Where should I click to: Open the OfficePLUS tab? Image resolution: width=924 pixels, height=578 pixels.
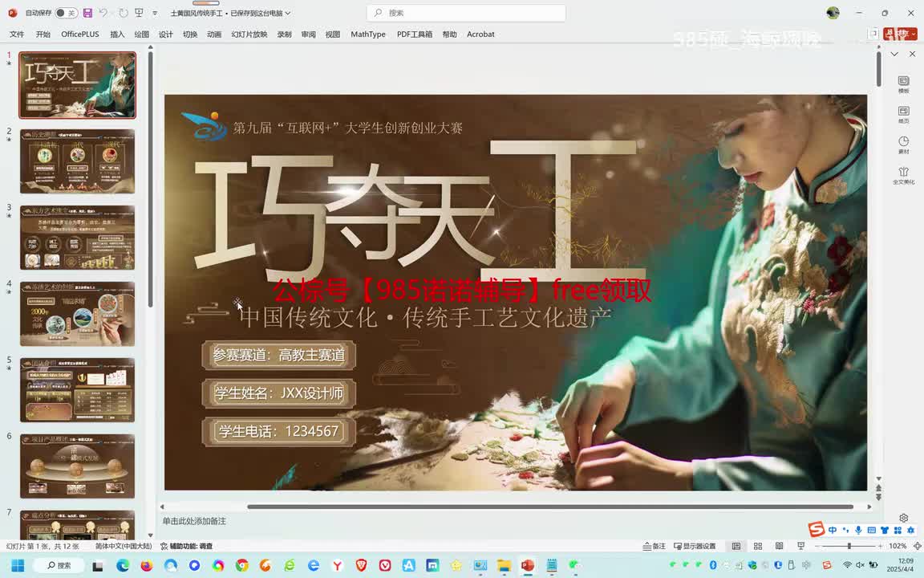[80, 35]
